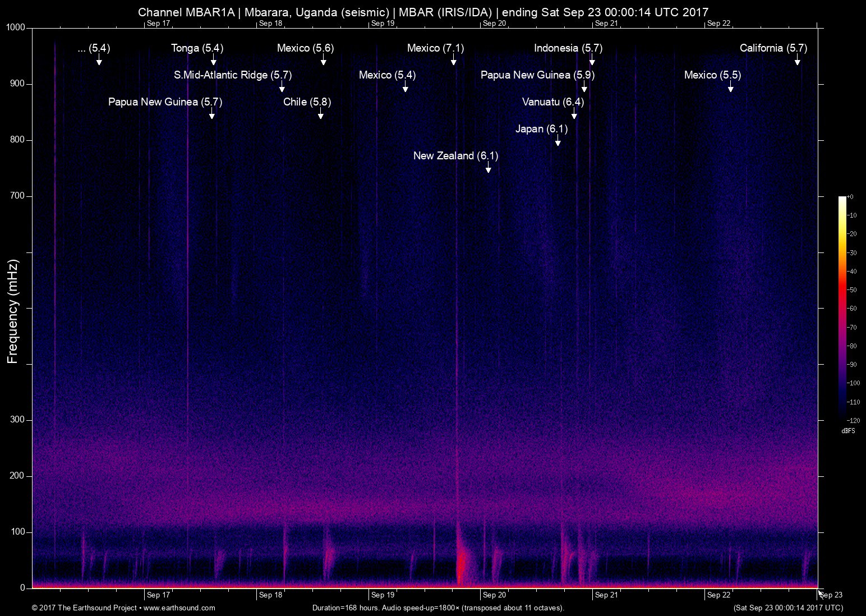Select the Mexico (7.1) earthquake marker arrow
The height and width of the screenshot is (616, 866).
pos(454,62)
